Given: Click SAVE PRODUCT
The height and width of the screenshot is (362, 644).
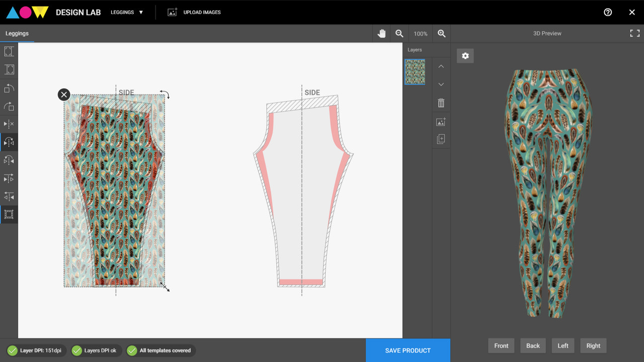Looking at the screenshot, I should coord(408,350).
